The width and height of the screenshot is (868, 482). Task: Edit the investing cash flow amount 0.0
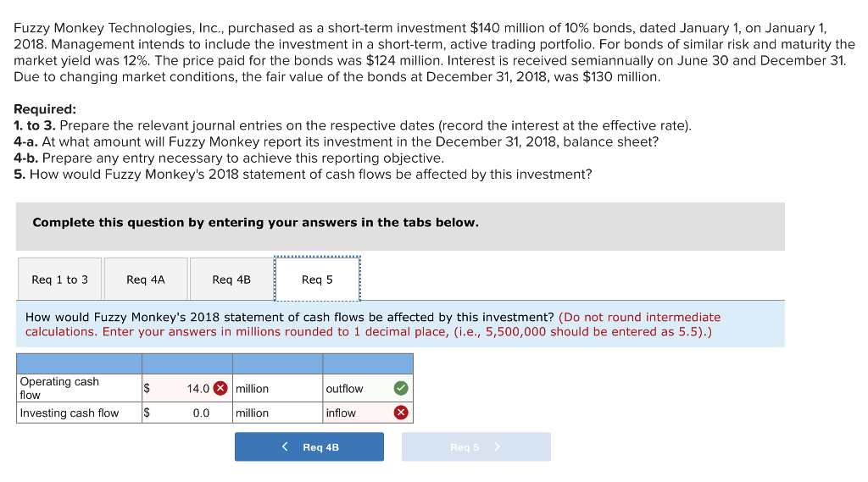tap(187, 413)
